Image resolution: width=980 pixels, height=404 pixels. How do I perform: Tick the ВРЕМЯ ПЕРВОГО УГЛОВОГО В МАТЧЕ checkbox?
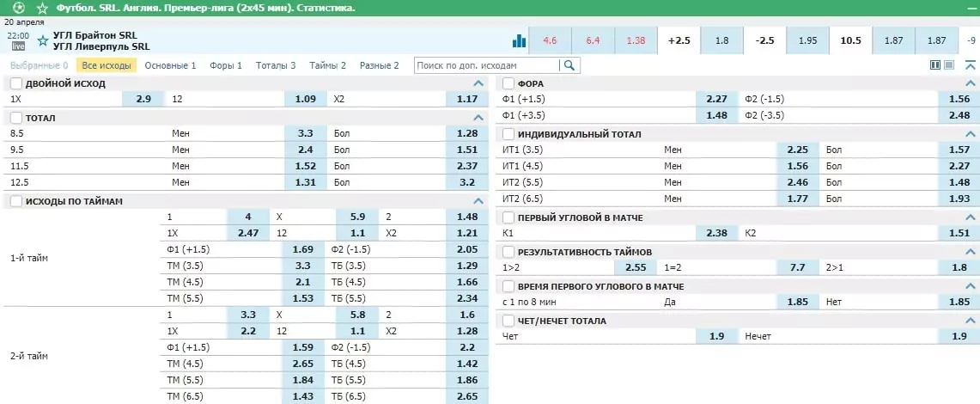508,286
